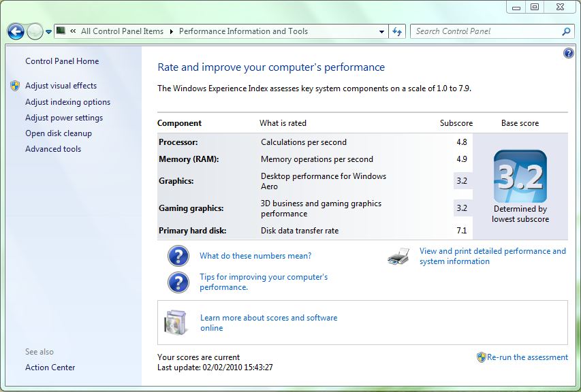Open Adjust power settings
The width and height of the screenshot is (581, 392).
(x=64, y=118)
